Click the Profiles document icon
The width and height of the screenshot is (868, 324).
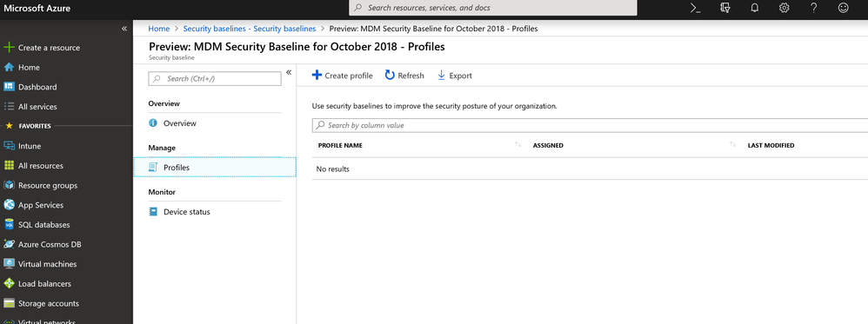[x=153, y=167]
